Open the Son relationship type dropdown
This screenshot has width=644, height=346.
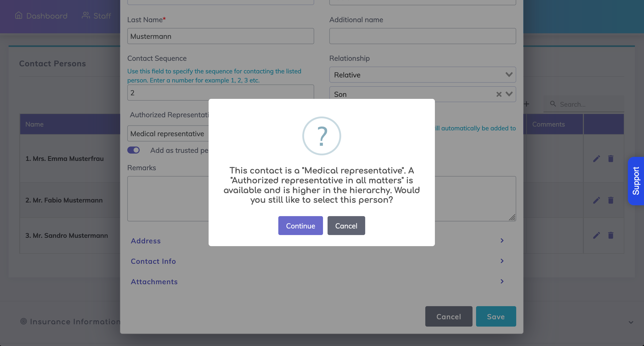click(509, 94)
